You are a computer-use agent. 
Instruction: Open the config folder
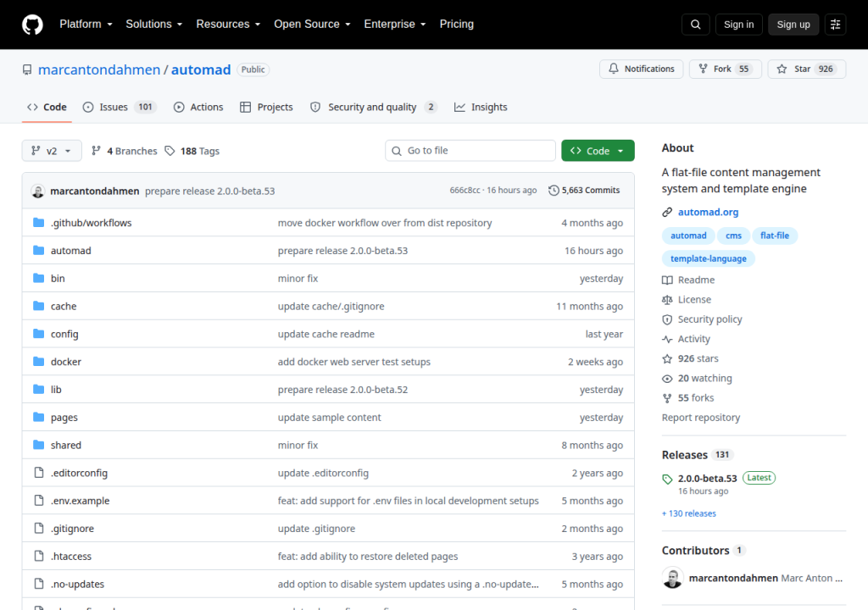point(64,335)
